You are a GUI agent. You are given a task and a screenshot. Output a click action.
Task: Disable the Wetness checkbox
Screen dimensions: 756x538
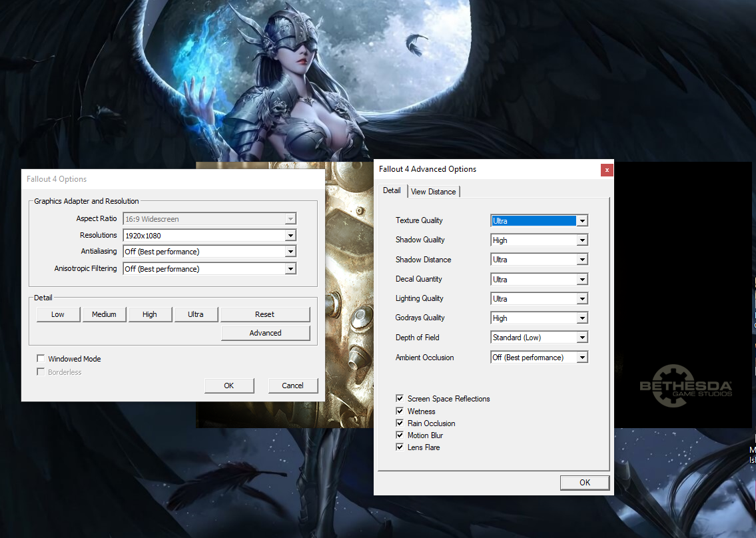tap(399, 411)
